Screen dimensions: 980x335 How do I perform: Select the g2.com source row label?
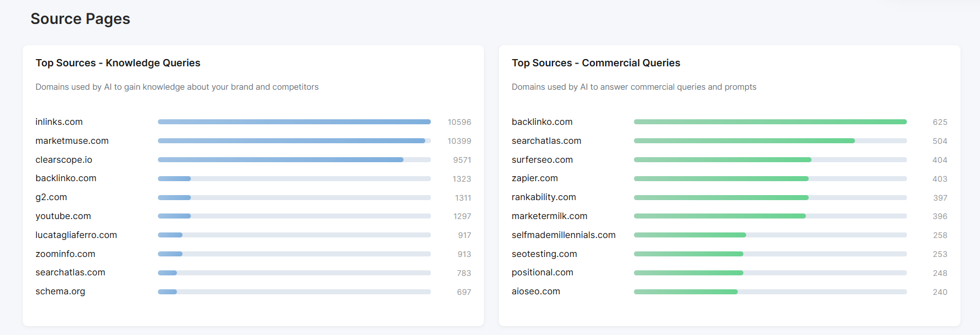(x=51, y=197)
